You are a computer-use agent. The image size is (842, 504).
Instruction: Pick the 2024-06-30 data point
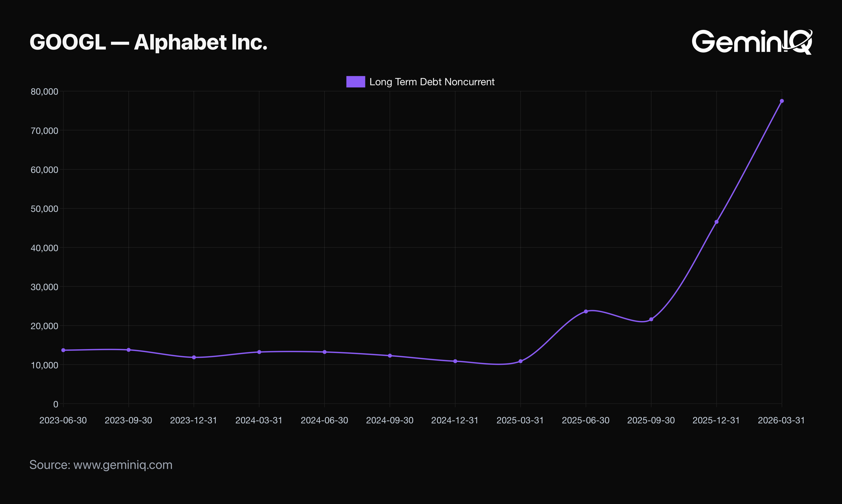[x=325, y=352]
